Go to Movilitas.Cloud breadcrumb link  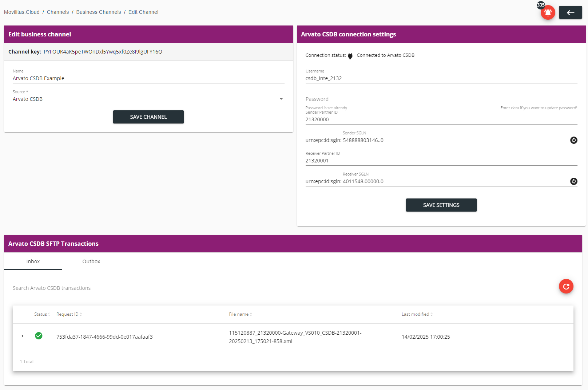22,12
